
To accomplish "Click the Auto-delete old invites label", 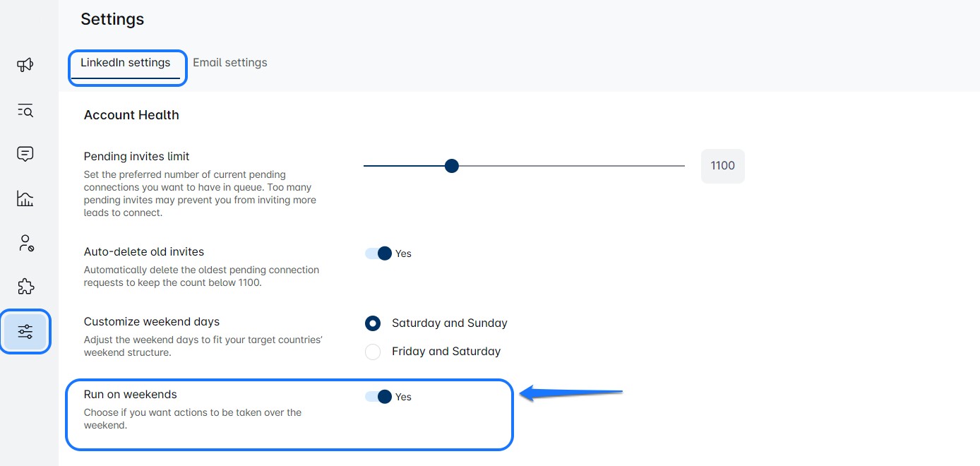I will (144, 252).
